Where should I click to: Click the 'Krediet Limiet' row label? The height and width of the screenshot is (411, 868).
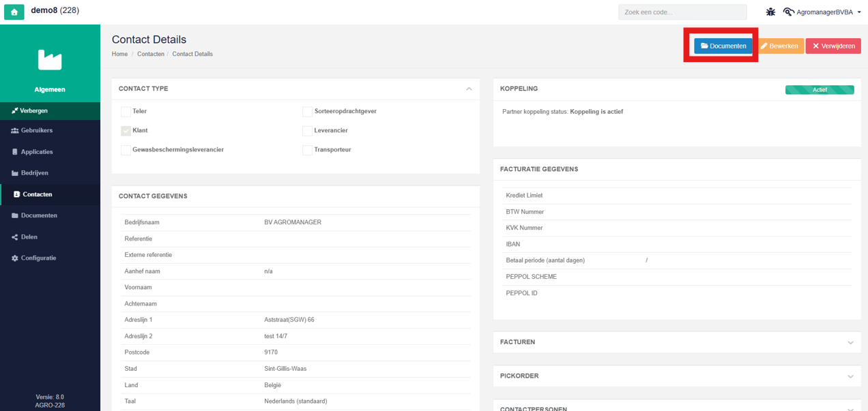tap(524, 196)
